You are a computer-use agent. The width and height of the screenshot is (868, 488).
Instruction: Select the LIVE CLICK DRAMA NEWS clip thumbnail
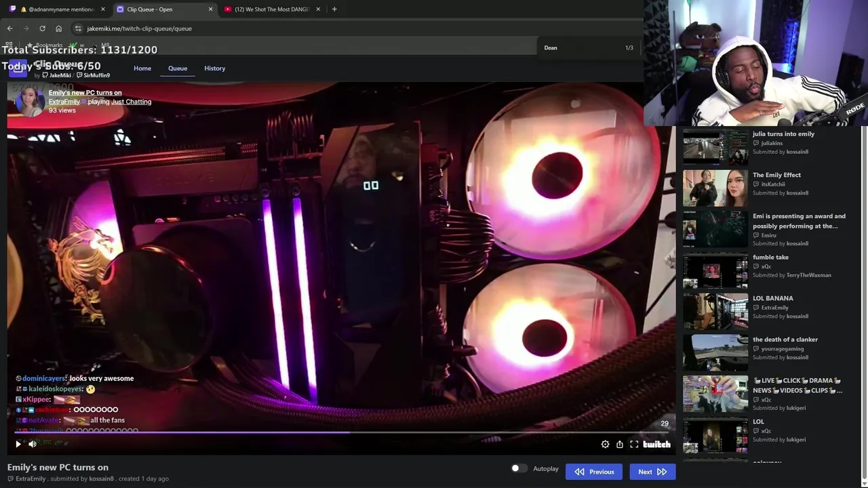click(x=715, y=394)
